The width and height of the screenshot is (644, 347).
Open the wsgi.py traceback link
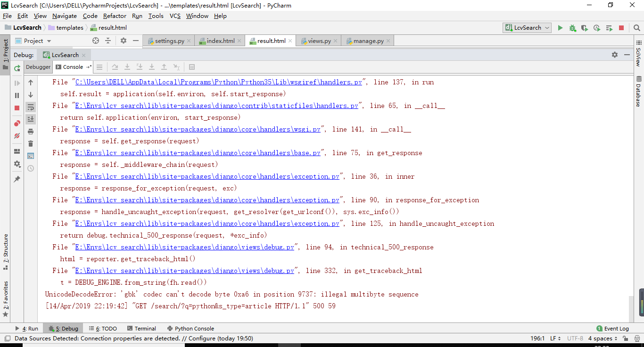click(198, 129)
